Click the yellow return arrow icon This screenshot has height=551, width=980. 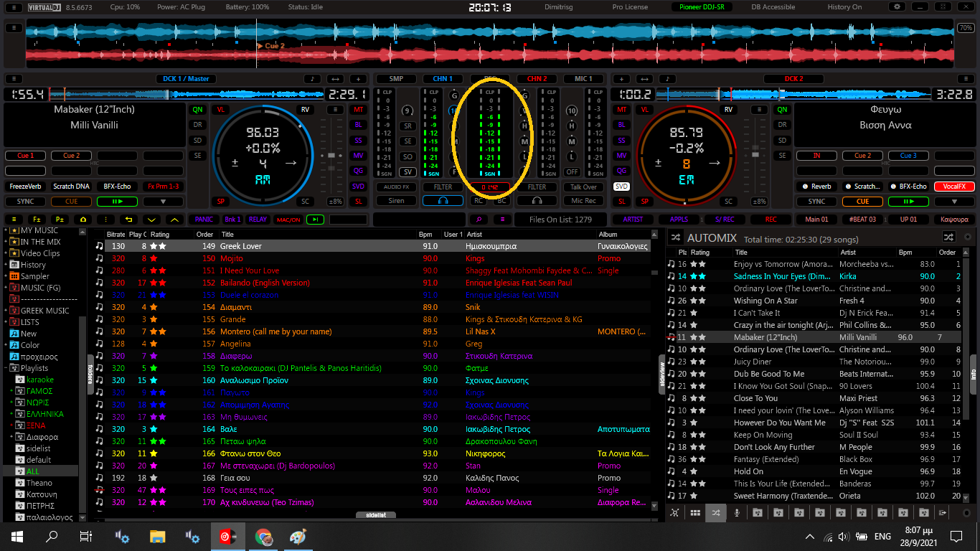click(129, 220)
